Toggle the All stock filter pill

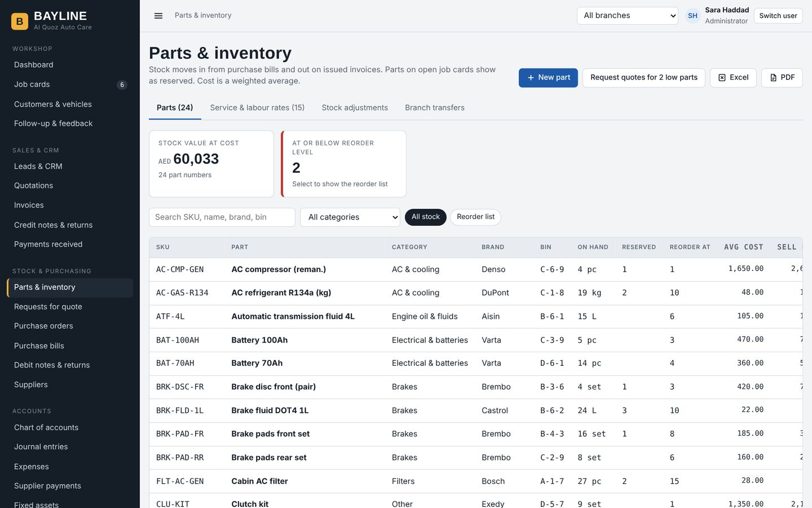pyautogui.click(x=425, y=217)
